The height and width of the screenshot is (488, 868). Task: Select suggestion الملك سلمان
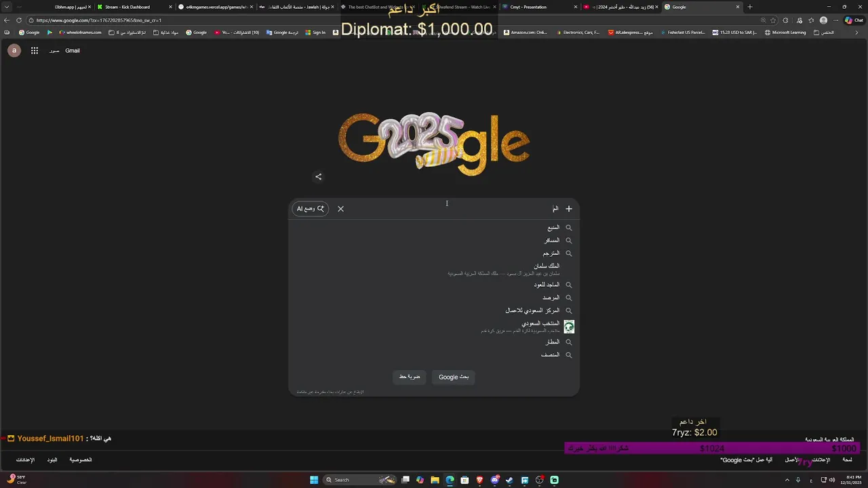click(x=434, y=269)
